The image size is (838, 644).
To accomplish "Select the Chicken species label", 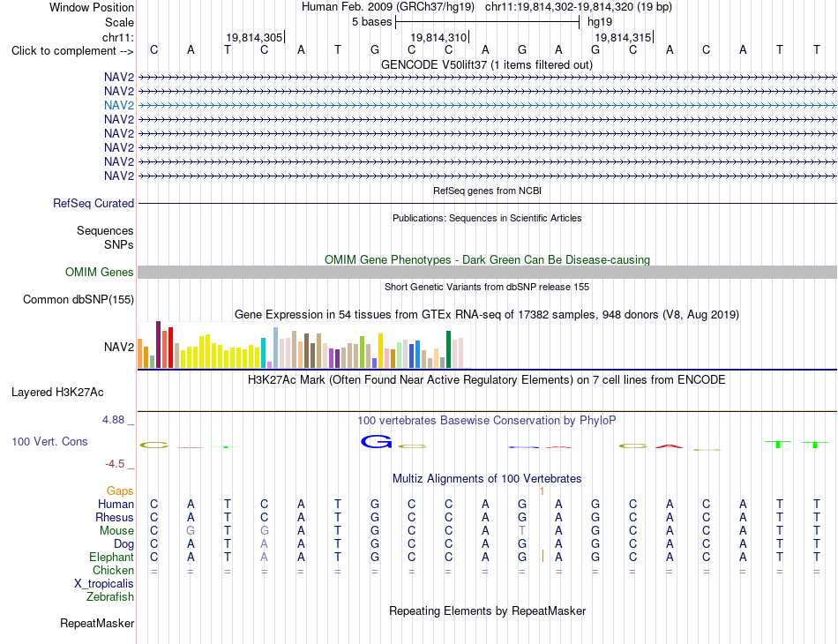I will 113,570.
